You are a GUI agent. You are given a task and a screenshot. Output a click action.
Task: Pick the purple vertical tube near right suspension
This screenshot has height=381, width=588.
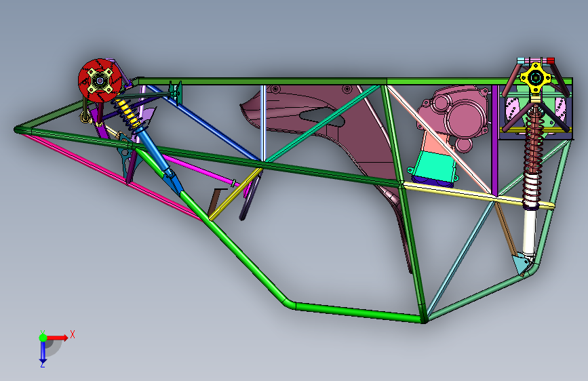click(x=494, y=140)
